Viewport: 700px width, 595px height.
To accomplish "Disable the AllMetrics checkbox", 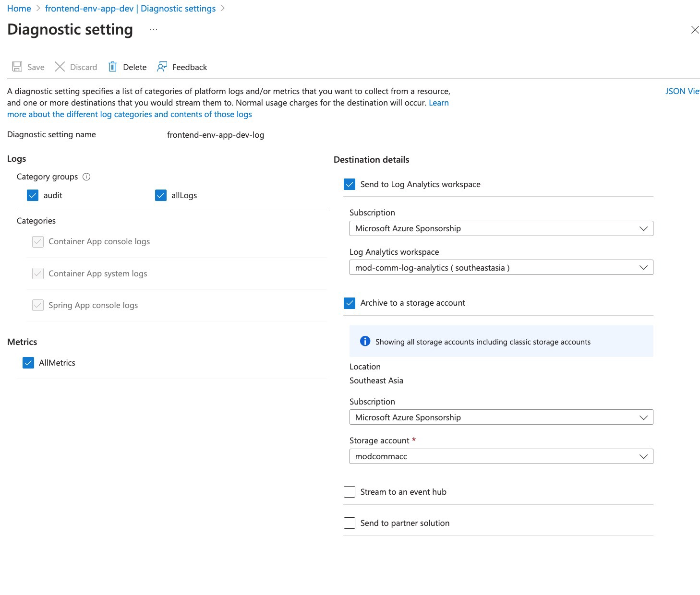I will click(x=28, y=363).
